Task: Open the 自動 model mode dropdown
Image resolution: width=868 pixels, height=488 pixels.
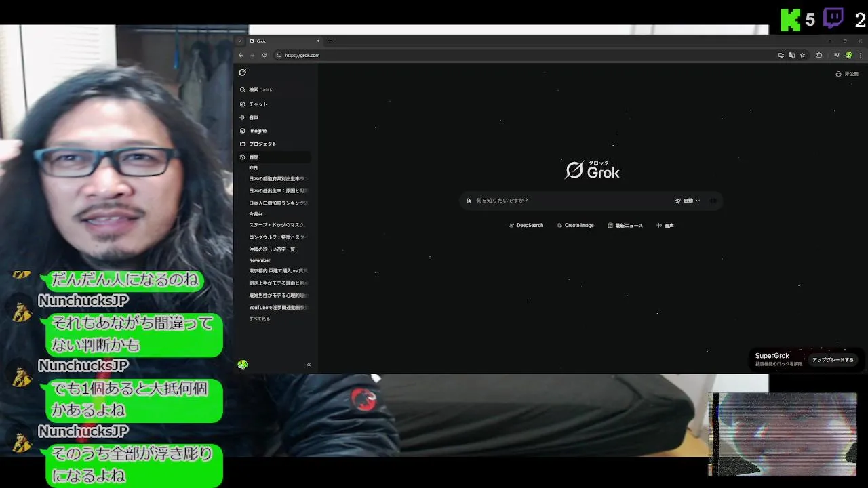Action: (x=687, y=201)
